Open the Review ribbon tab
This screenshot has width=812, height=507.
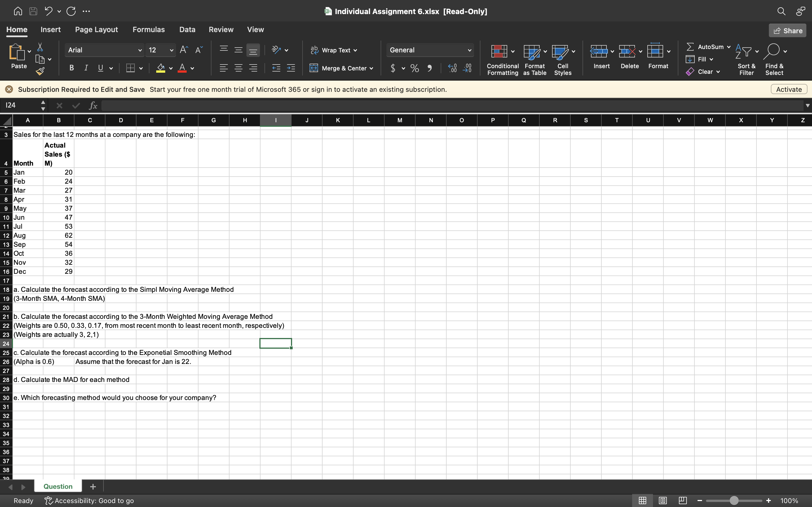[x=221, y=30]
